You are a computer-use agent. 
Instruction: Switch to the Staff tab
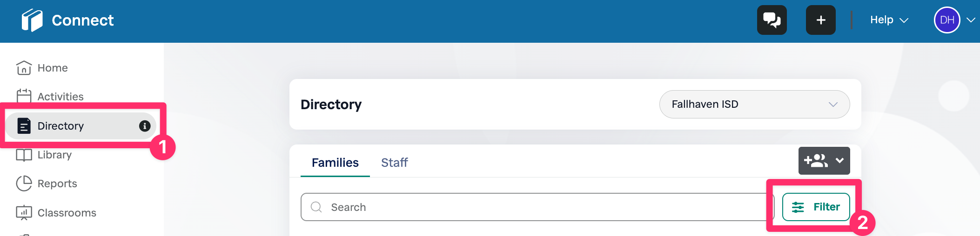point(394,163)
